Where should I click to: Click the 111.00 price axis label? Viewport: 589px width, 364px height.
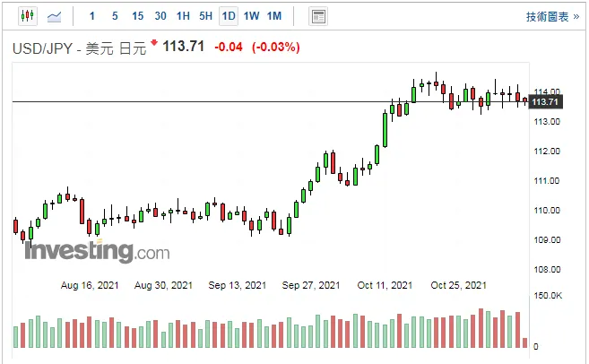[547, 181]
